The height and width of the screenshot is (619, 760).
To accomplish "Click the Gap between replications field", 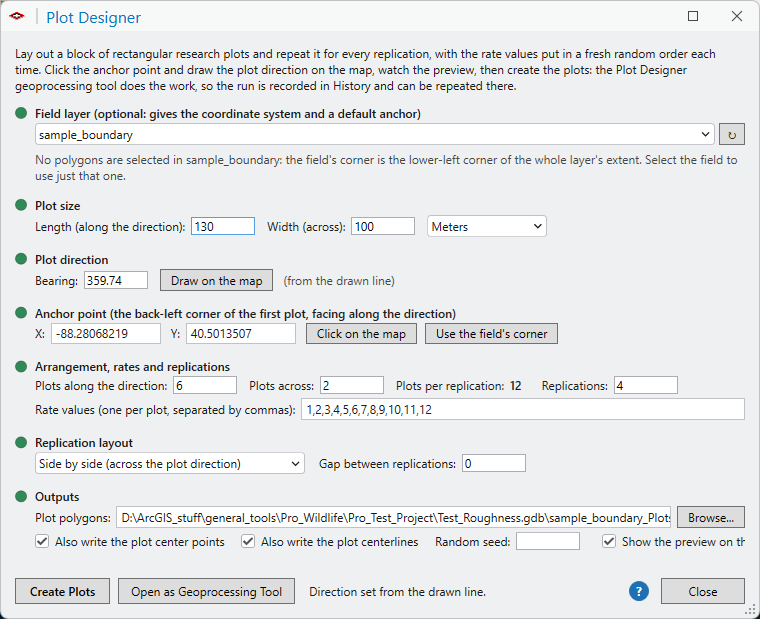I will (494, 463).
